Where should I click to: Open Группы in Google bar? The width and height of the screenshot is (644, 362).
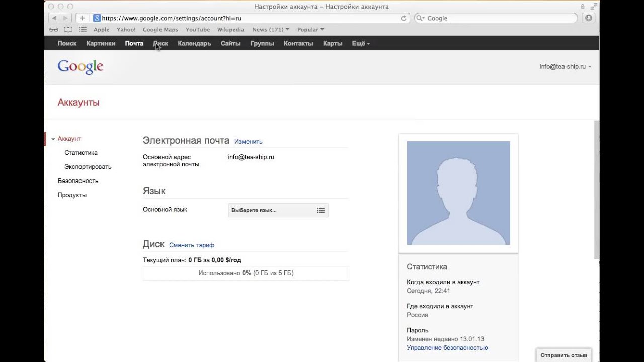(262, 43)
